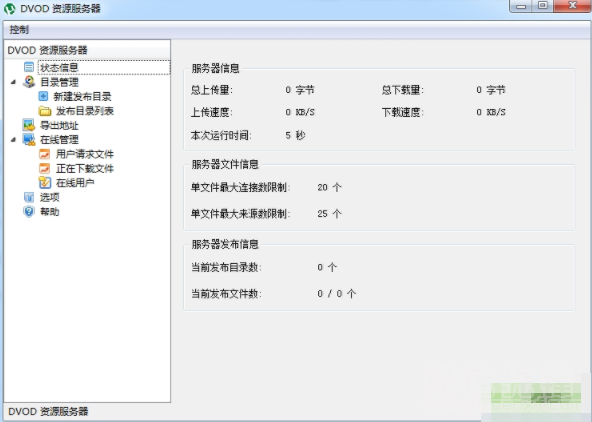Select 状态信息 tree item
592x422 pixels.
59,68
